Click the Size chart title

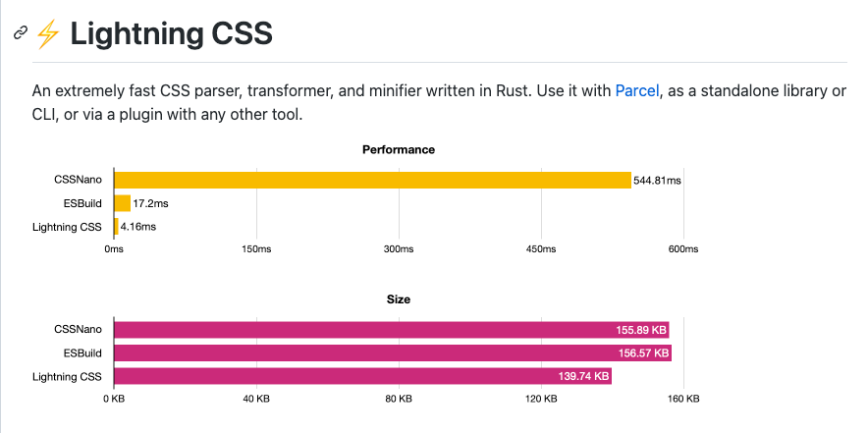click(399, 299)
